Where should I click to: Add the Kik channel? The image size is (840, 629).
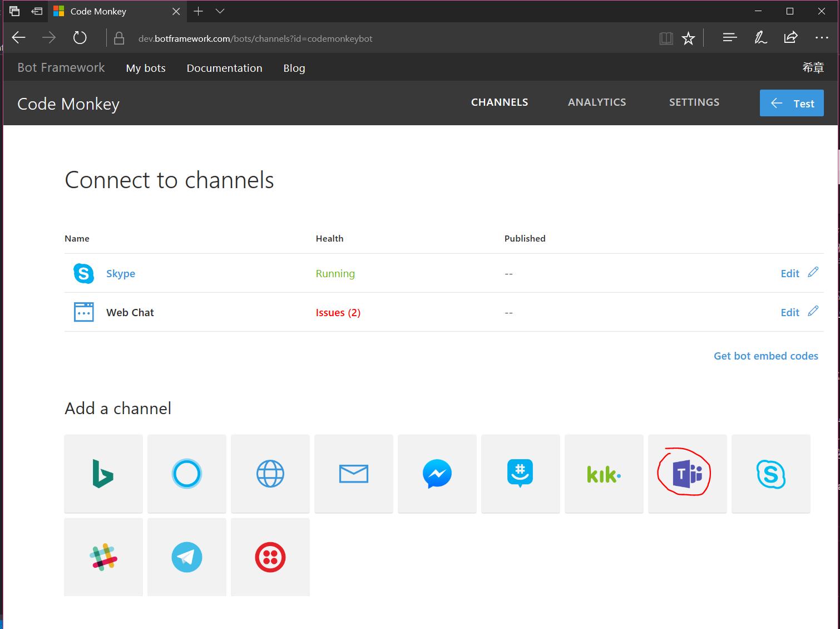tap(604, 474)
